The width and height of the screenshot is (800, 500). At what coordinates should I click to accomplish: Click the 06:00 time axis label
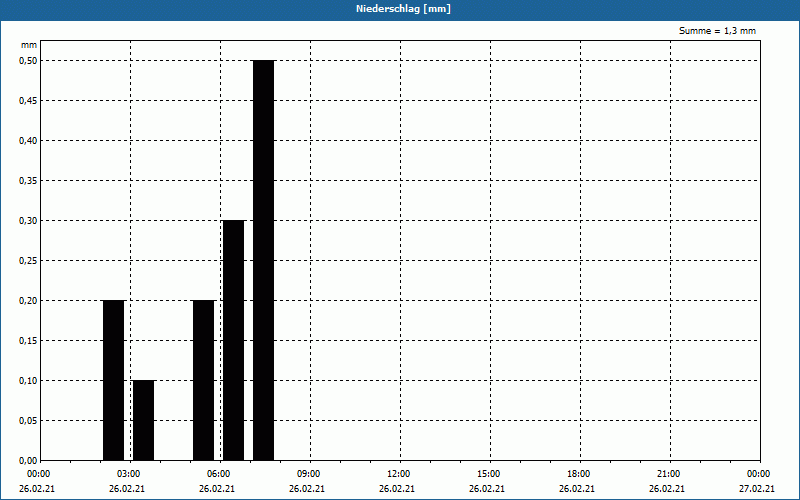tap(218, 474)
